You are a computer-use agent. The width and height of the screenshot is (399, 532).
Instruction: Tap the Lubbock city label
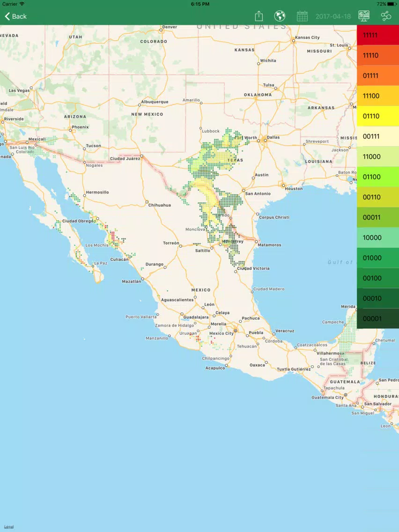[x=211, y=131]
